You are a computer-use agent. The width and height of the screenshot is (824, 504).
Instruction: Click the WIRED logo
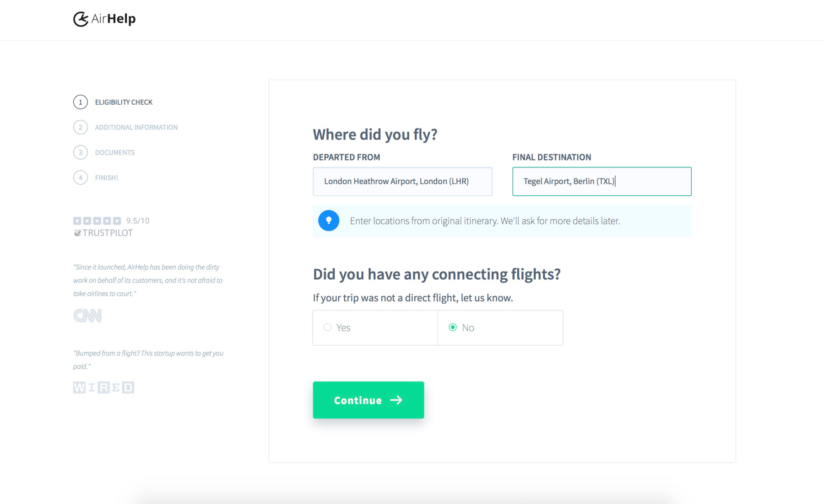point(103,387)
